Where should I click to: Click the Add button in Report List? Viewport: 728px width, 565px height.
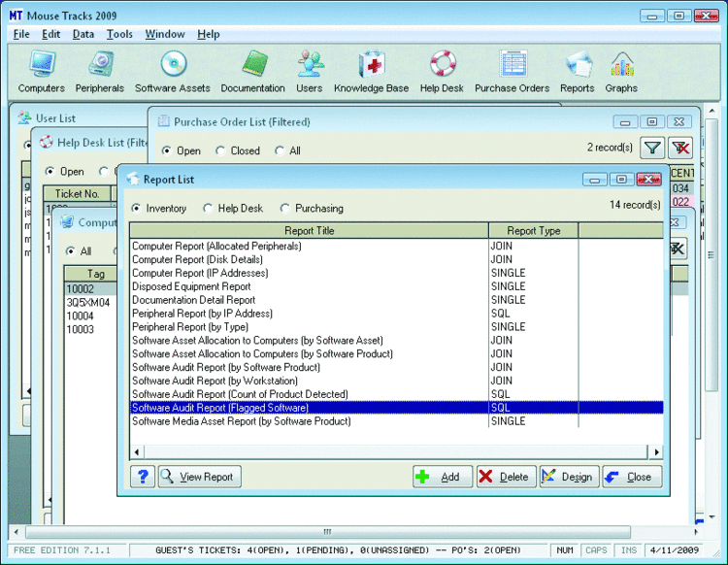(x=443, y=477)
